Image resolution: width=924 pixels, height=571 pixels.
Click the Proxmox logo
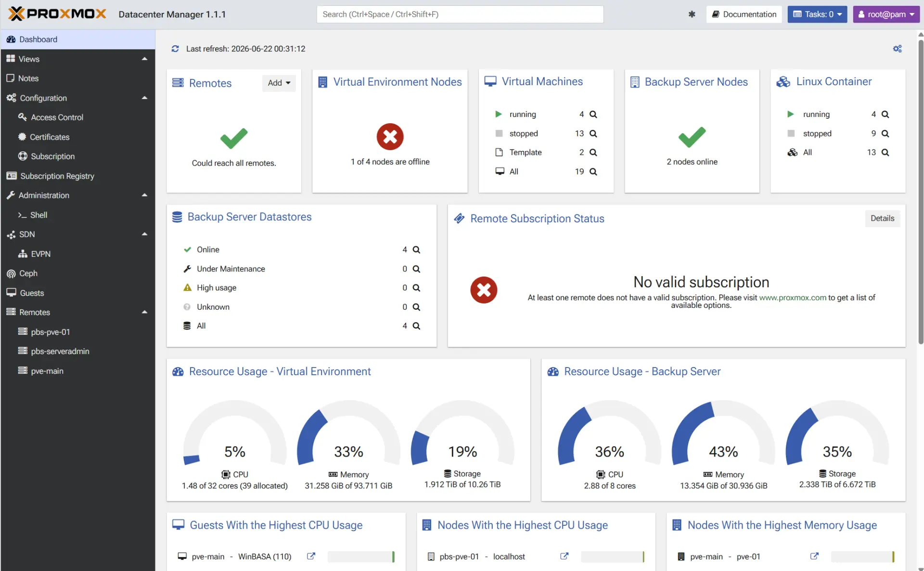point(57,14)
